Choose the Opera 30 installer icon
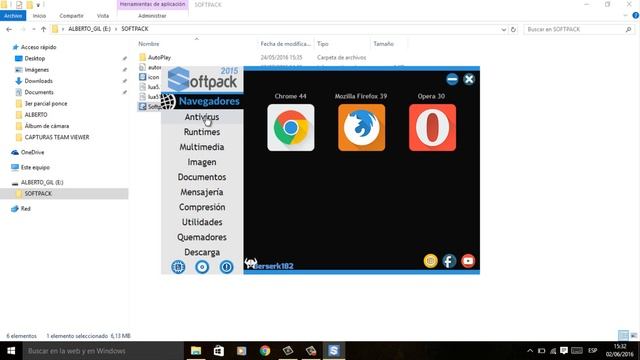Image resolution: width=640 pixels, height=360 pixels. 432,127
